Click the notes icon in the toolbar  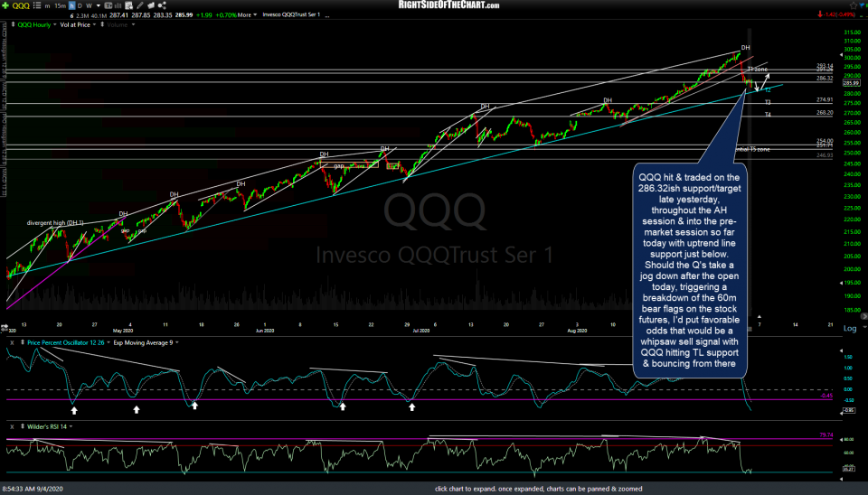(151, 5)
